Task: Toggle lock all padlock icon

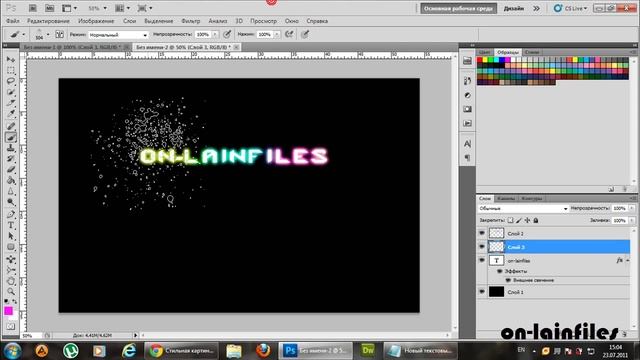Action: pyautogui.click(x=536, y=220)
